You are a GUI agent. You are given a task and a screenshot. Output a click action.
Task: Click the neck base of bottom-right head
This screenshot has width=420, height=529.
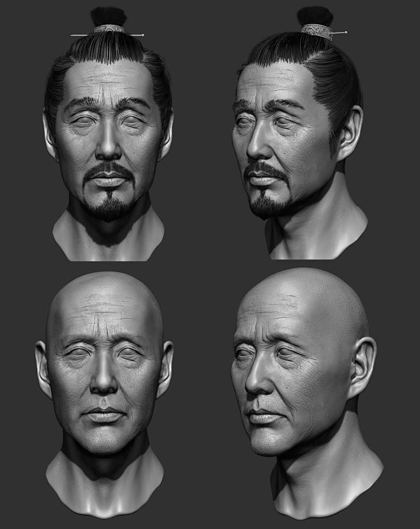(332, 492)
